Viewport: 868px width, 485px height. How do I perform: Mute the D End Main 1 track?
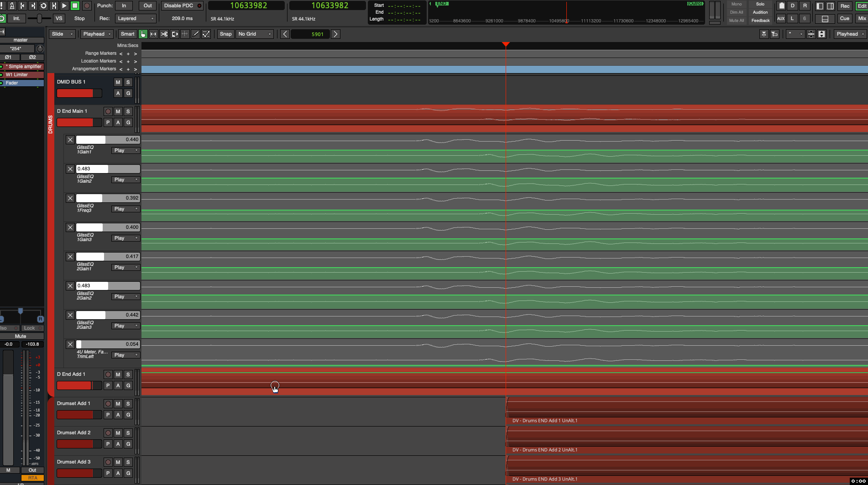pos(118,111)
